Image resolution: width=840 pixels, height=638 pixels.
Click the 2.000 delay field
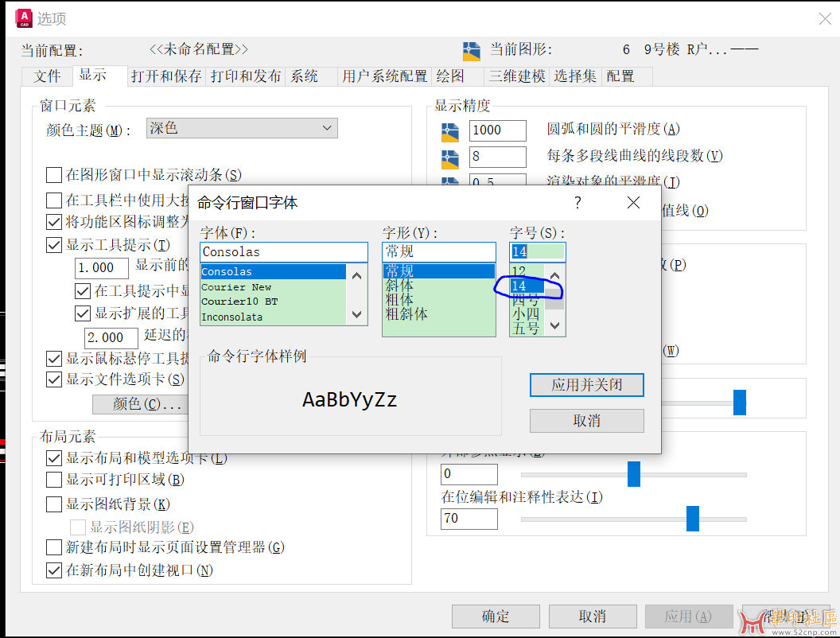click(111, 338)
